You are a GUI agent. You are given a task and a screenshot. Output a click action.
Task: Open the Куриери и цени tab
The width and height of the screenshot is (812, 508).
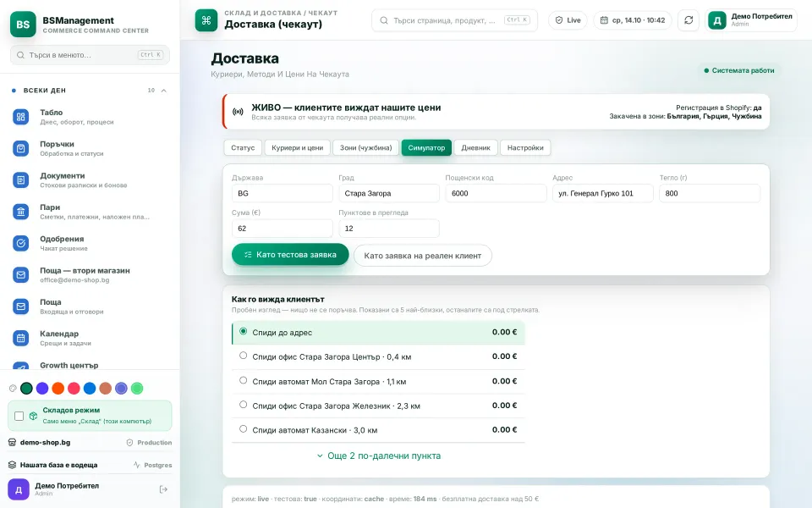click(297, 147)
